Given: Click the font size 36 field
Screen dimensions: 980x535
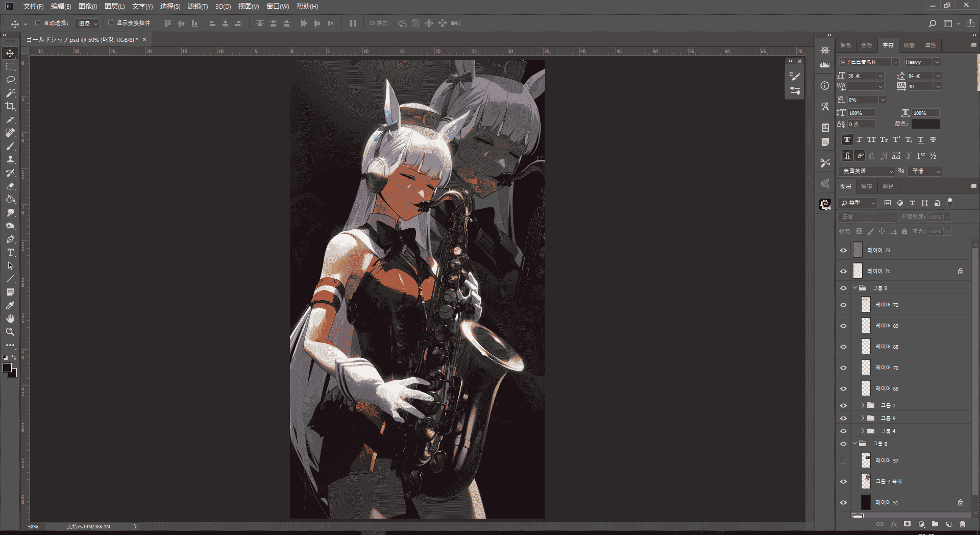Looking at the screenshot, I should click(862, 76).
